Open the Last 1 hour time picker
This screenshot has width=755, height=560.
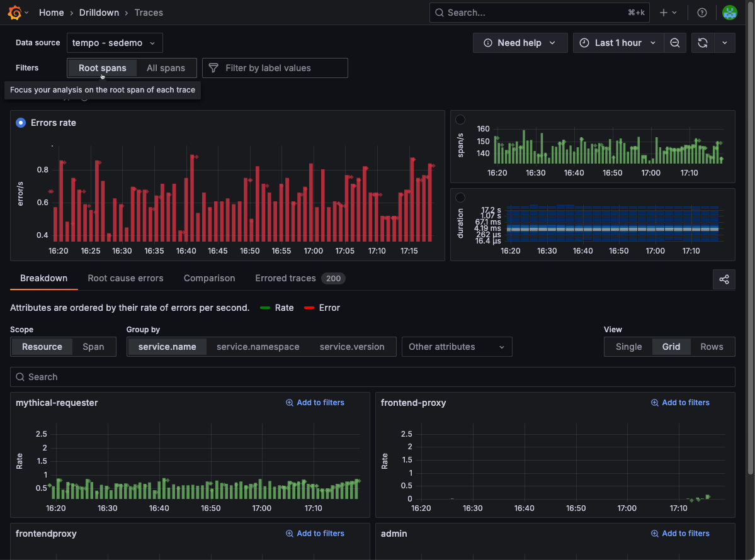click(x=618, y=43)
